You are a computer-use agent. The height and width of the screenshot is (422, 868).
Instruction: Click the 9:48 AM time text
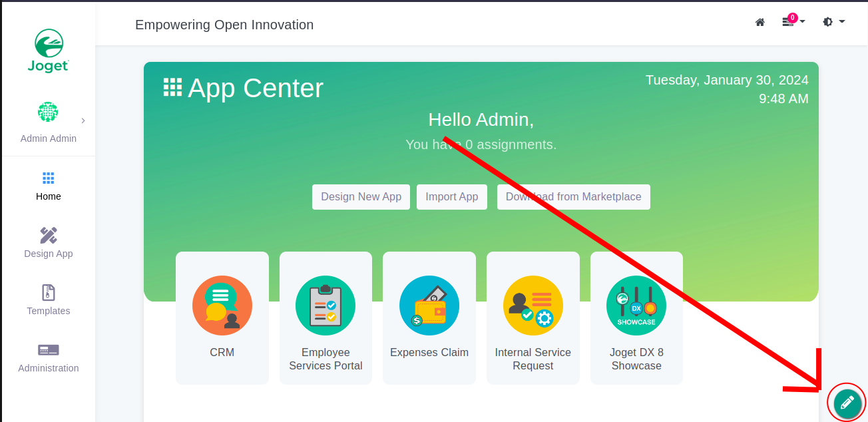(783, 99)
